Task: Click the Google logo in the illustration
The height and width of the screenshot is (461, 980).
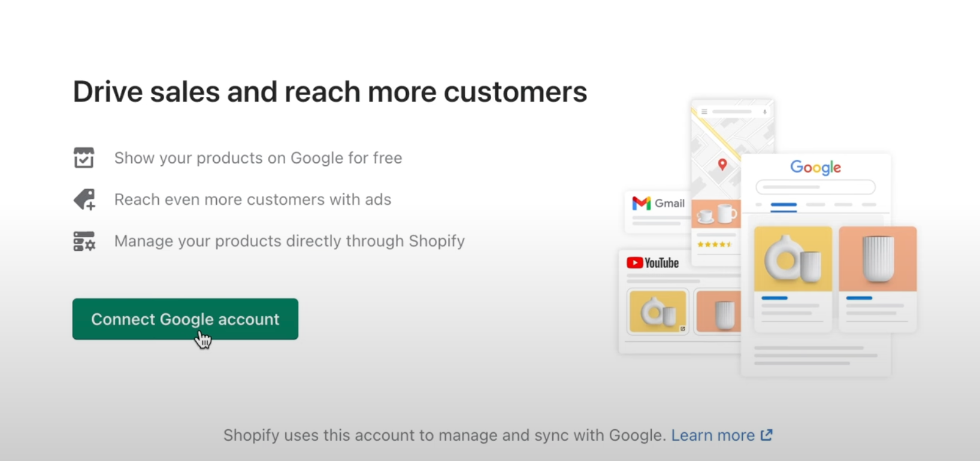Action: (x=815, y=167)
